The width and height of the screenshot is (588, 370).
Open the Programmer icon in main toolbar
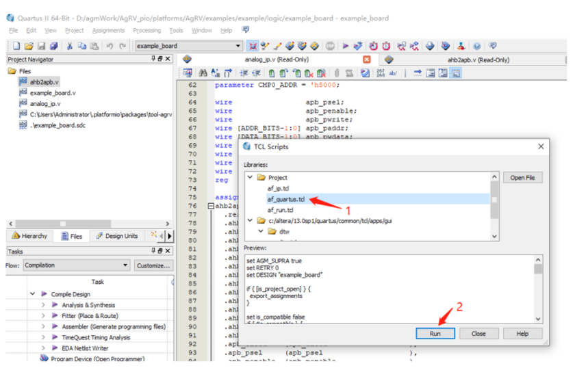(x=446, y=46)
